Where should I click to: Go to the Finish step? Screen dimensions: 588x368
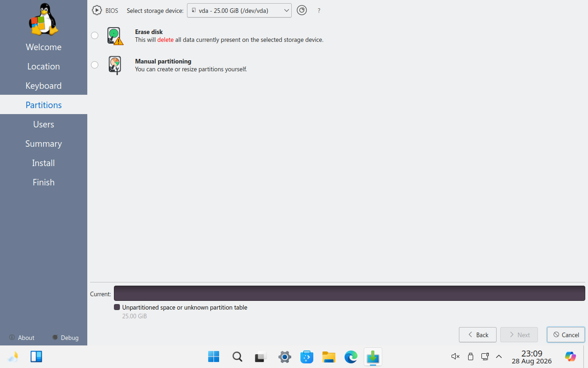[44, 182]
